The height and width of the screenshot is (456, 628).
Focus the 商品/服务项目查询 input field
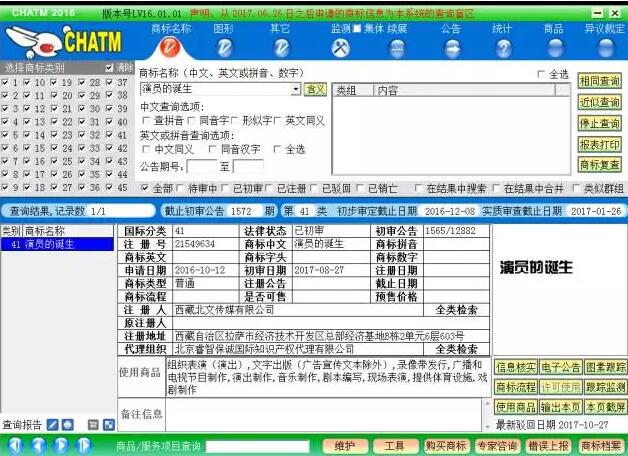(x=258, y=446)
